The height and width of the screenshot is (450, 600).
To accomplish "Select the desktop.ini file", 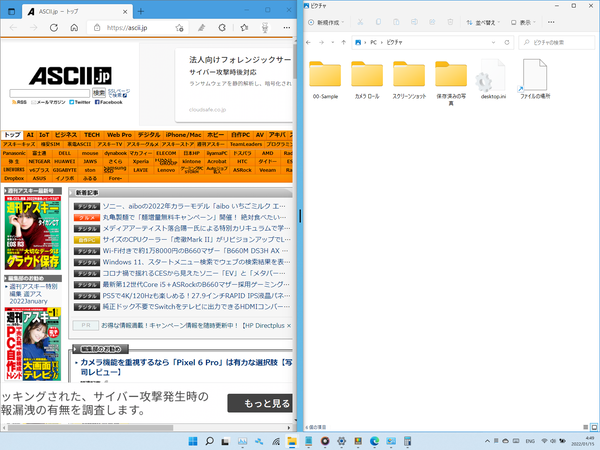I will point(493,80).
